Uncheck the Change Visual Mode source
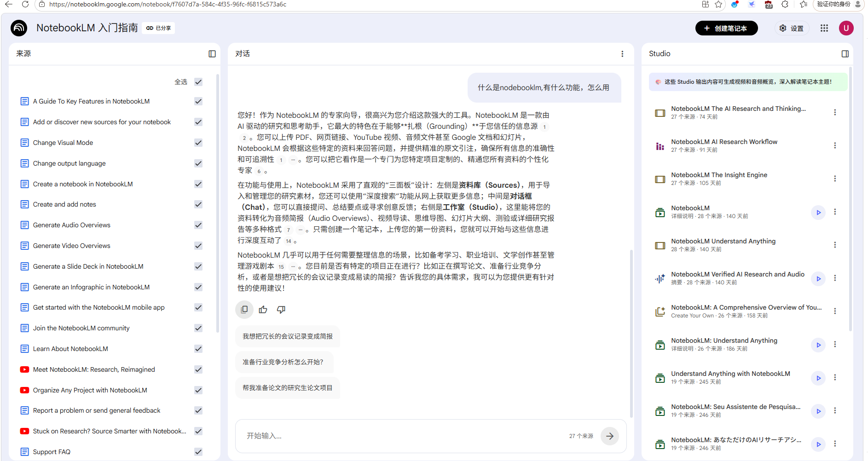This screenshot has width=868, height=461. pos(198,143)
